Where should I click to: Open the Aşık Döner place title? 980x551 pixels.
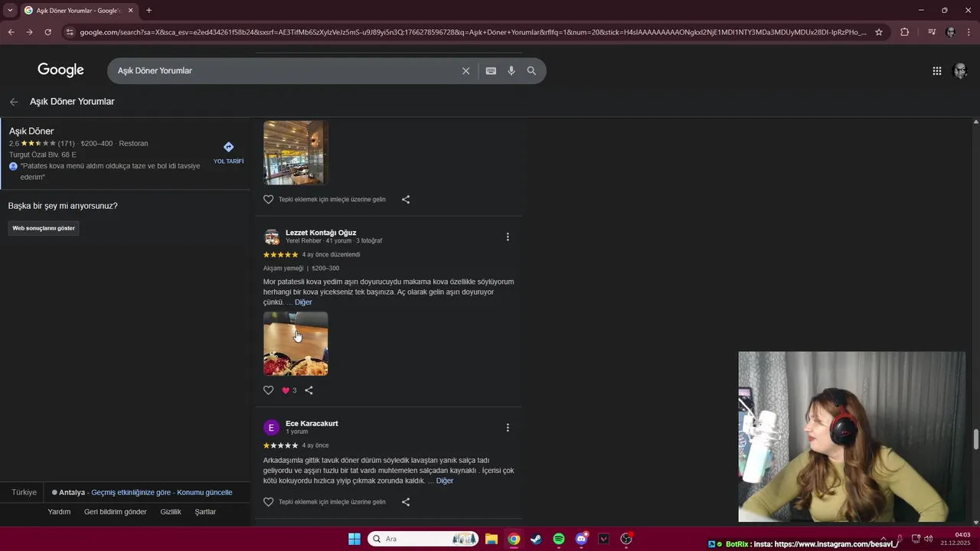coord(31,131)
